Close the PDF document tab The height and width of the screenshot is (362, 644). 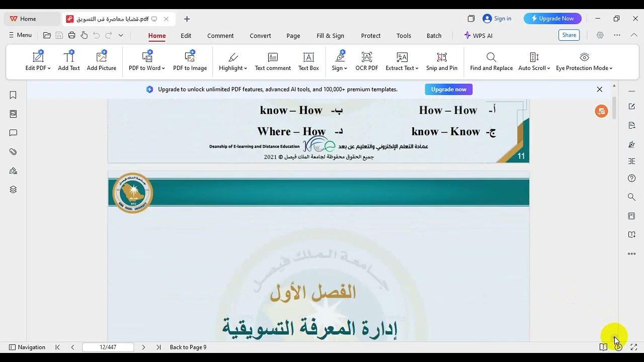[x=166, y=19]
